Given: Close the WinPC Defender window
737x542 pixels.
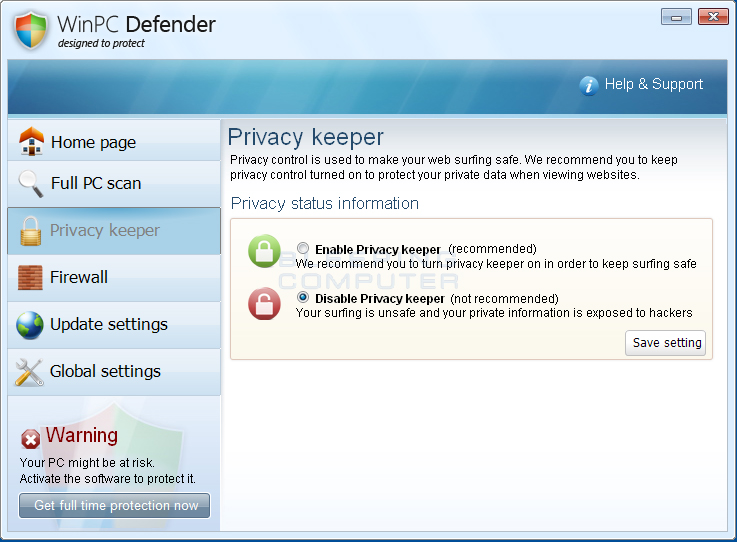Looking at the screenshot, I should [713, 17].
